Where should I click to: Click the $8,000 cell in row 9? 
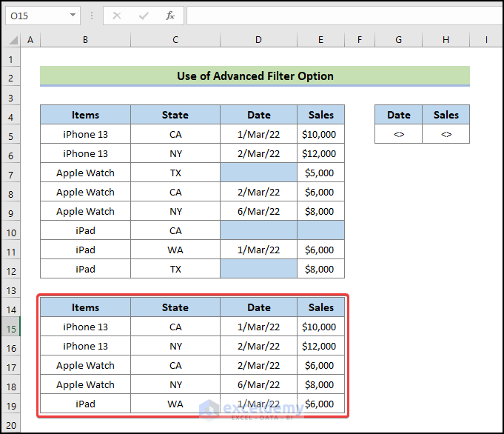[320, 211]
